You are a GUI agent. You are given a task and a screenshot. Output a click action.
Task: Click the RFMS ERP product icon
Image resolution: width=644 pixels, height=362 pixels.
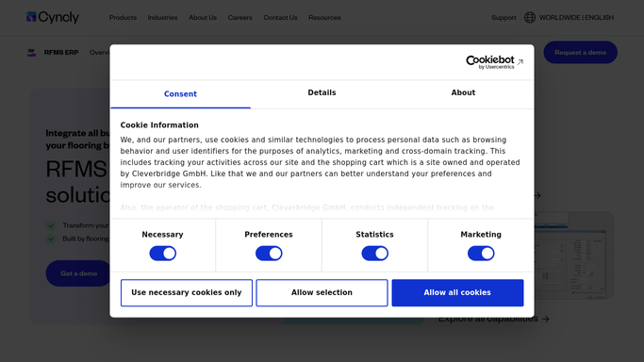click(32, 53)
